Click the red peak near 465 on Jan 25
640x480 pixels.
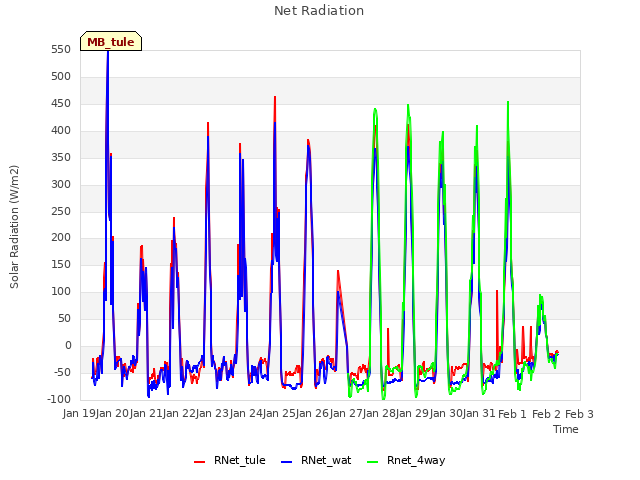tap(275, 97)
